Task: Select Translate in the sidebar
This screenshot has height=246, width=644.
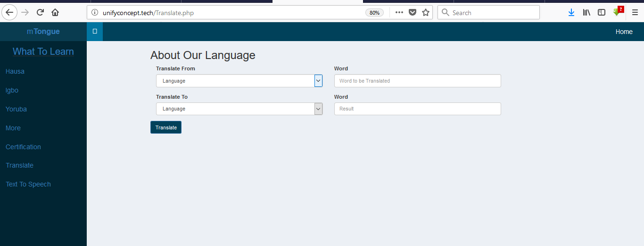Action: [19, 165]
